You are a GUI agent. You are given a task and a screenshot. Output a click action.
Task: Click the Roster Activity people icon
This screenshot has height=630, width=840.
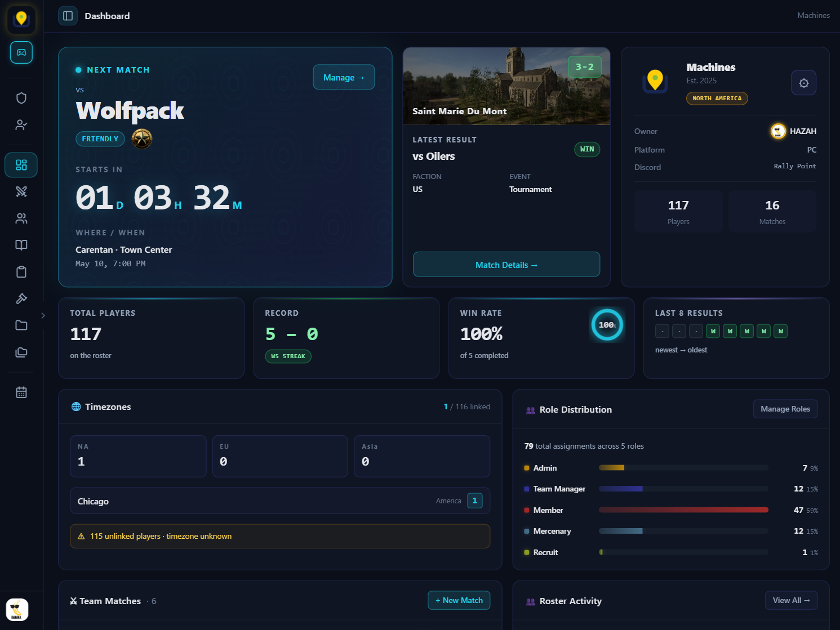tap(530, 601)
